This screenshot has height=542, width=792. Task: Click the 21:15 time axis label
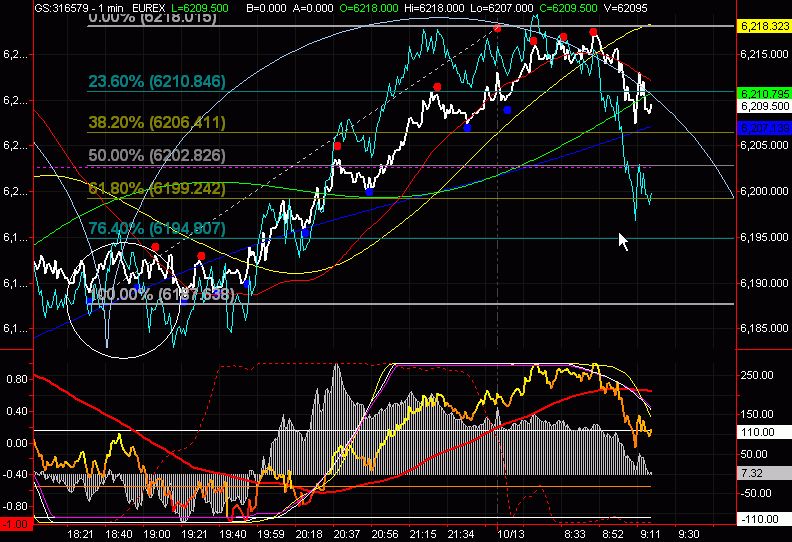click(x=423, y=534)
